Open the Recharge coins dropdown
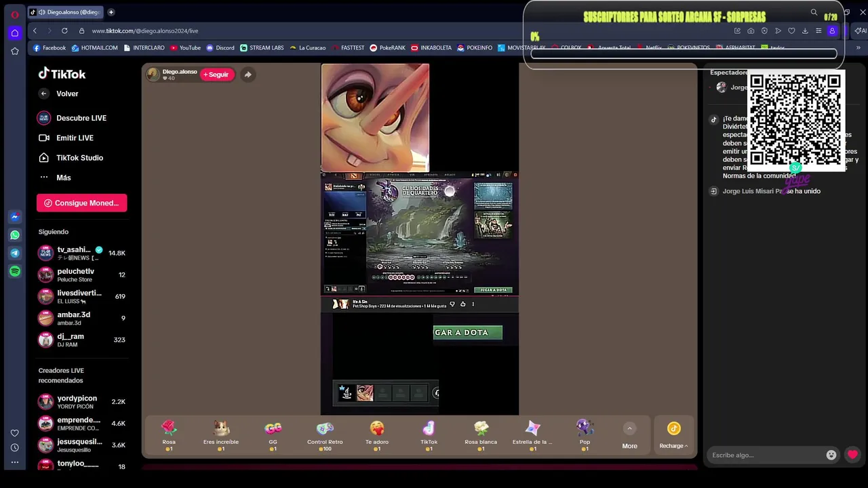 (673, 436)
